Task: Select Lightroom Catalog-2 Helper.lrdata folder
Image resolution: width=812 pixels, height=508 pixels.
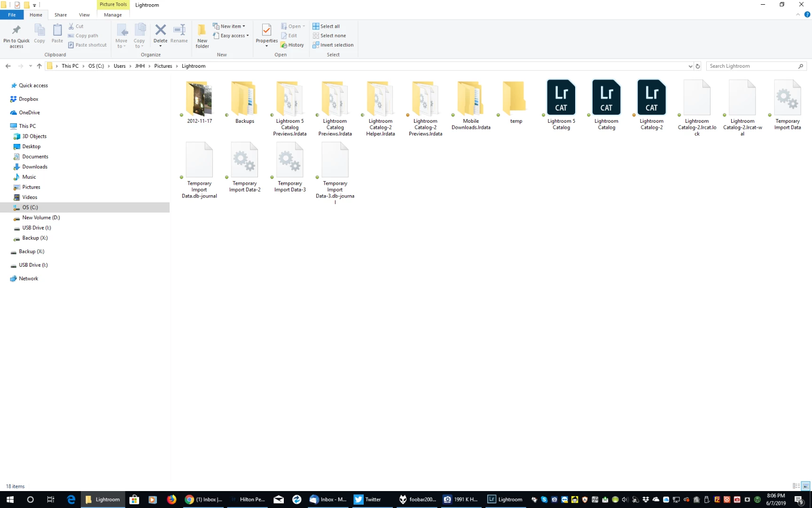Action: [x=380, y=108]
